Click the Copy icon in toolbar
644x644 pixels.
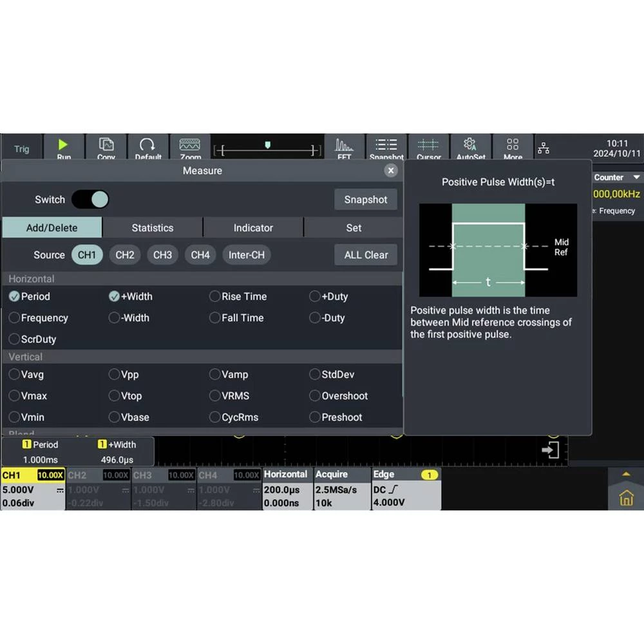(106, 147)
